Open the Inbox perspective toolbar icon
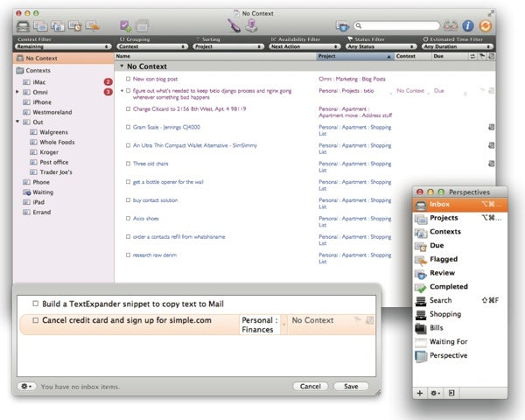525x420 pixels. click(24, 26)
